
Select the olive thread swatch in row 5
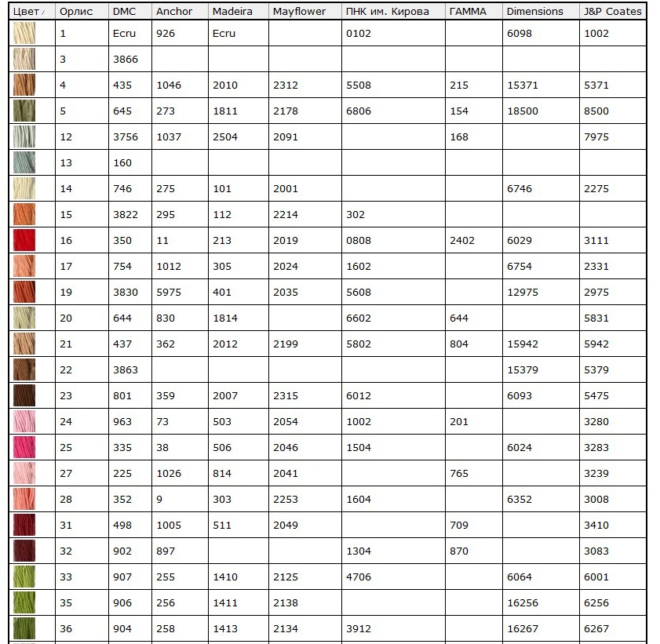(x=24, y=111)
